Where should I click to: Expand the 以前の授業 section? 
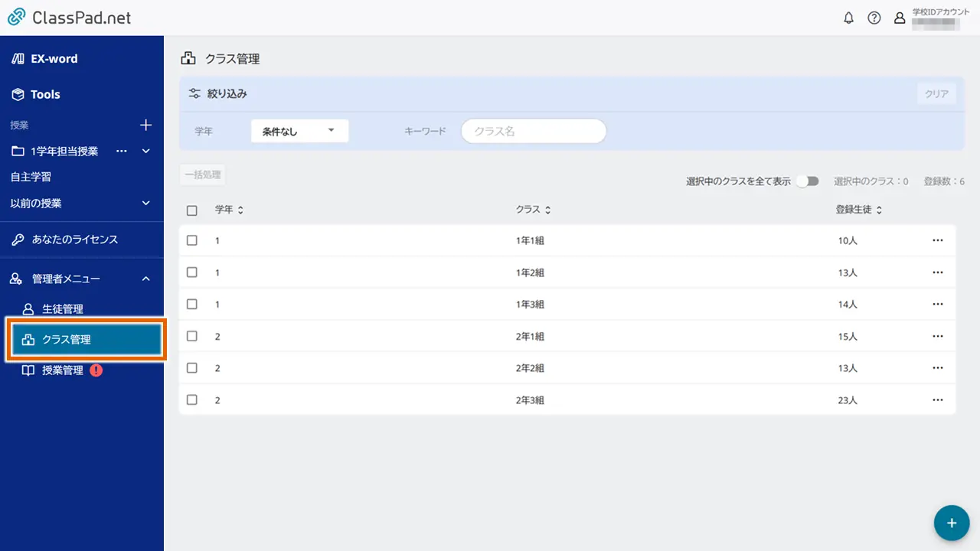pos(146,204)
